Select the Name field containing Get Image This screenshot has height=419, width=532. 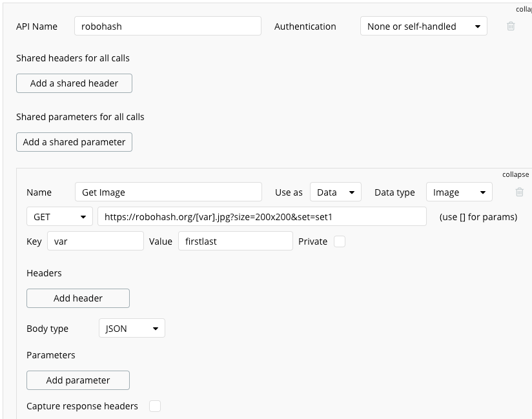pyautogui.click(x=168, y=192)
